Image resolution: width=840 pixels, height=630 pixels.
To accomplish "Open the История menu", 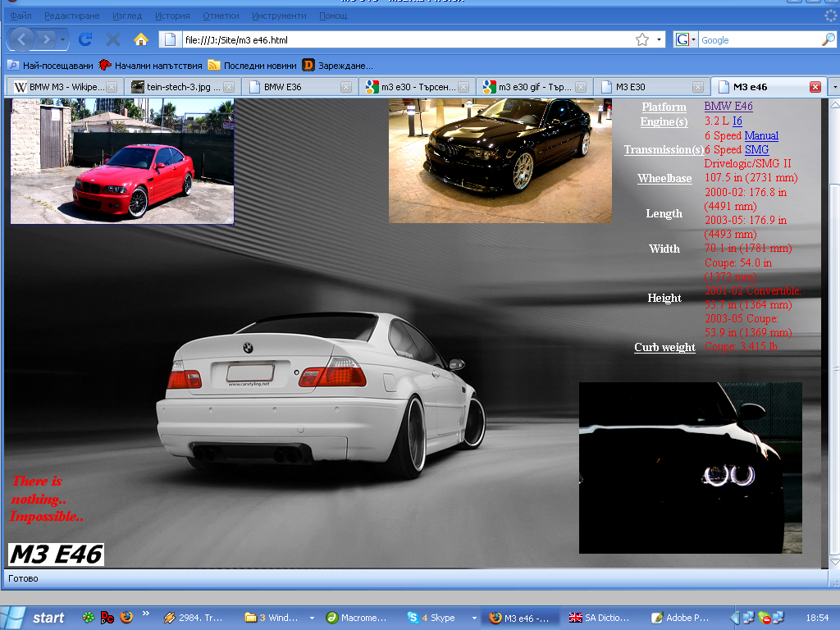I will (x=172, y=16).
